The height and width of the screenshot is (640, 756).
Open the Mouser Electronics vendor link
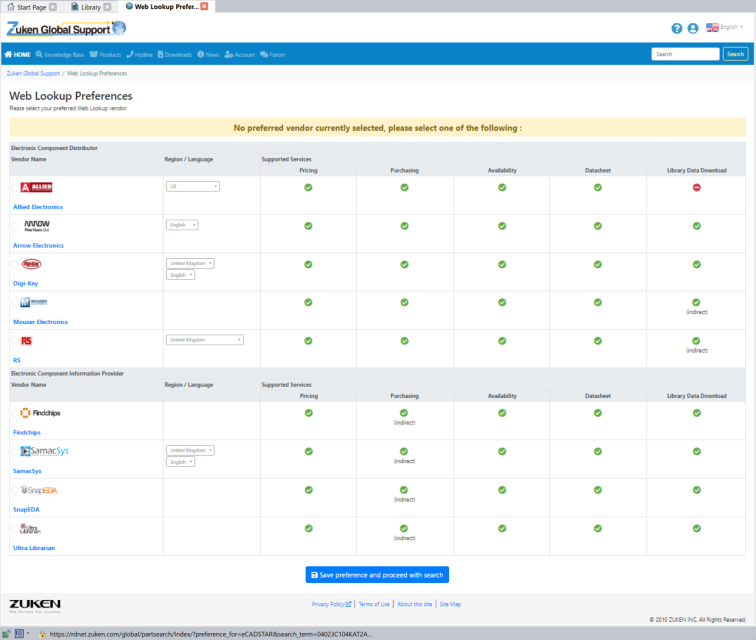[40, 322]
